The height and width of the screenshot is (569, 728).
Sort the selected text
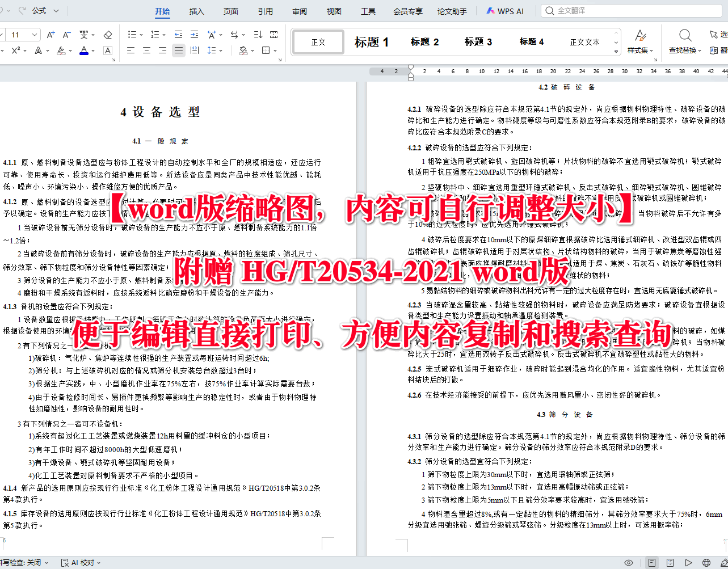[x=258, y=35]
